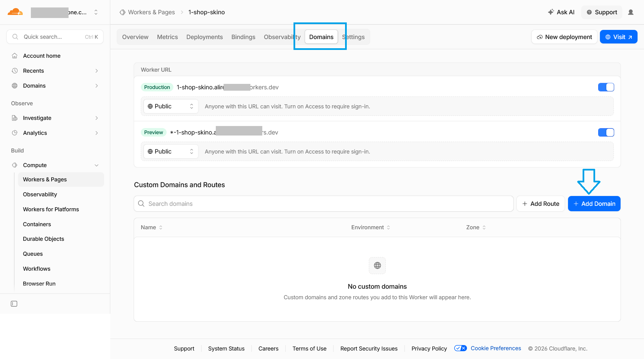The width and height of the screenshot is (644, 359).
Task: Toggle the Preview worker URL switch
Action: (x=606, y=132)
